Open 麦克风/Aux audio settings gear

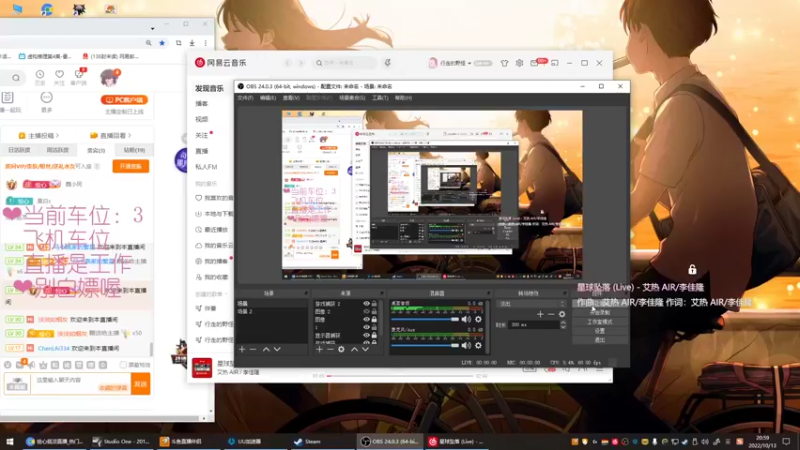pos(478,345)
